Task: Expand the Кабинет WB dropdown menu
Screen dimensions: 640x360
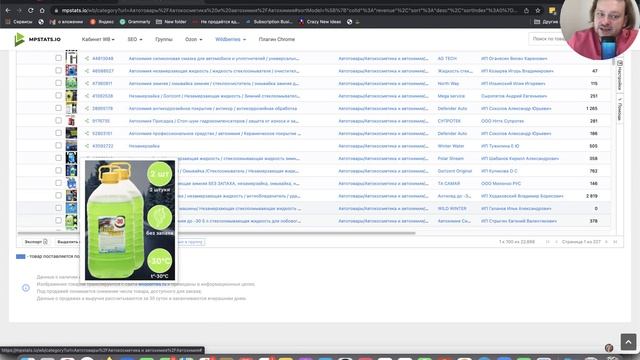Action: coord(98,39)
